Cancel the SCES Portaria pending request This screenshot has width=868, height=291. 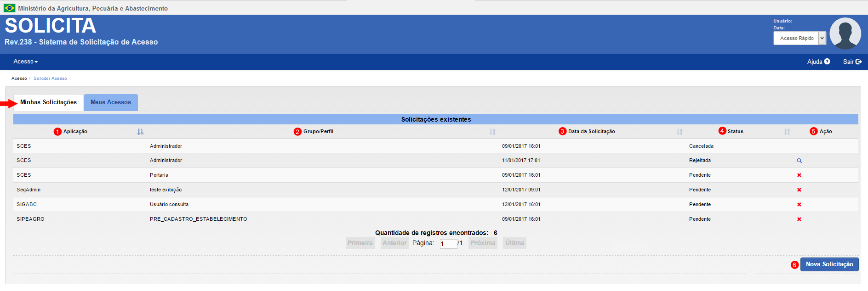coord(799,175)
